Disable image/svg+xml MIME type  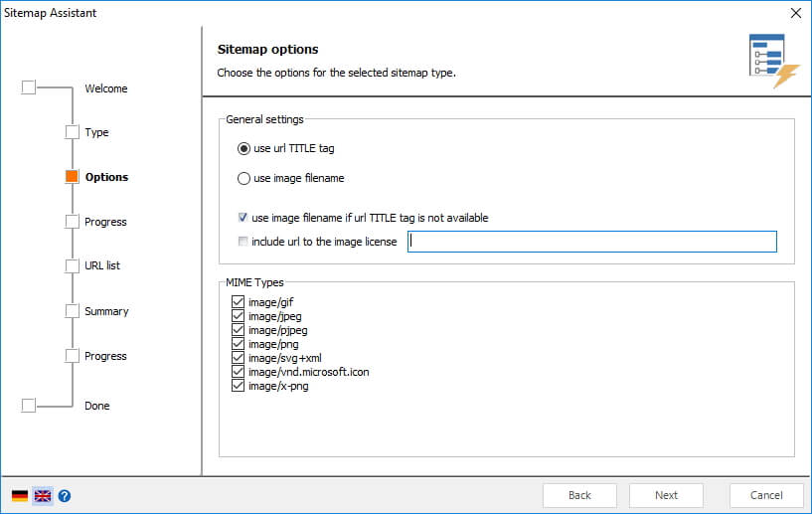(x=238, y=358)
